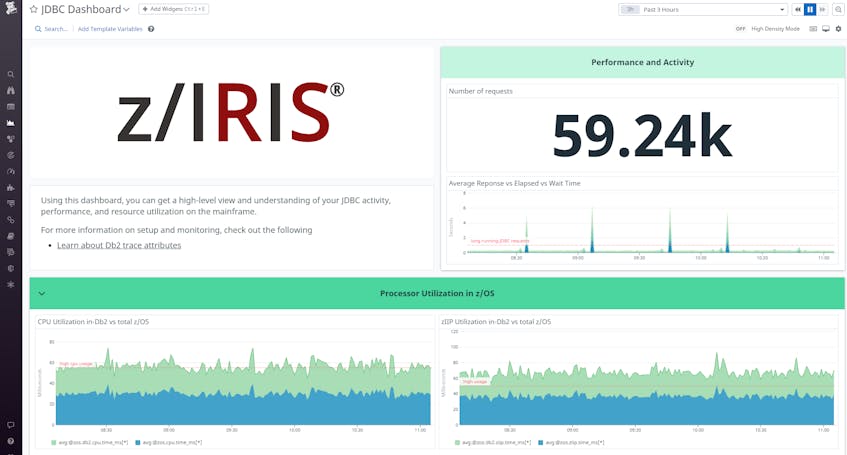Star the JDBC Dashboard as favorite

click(x=33, y=9)
